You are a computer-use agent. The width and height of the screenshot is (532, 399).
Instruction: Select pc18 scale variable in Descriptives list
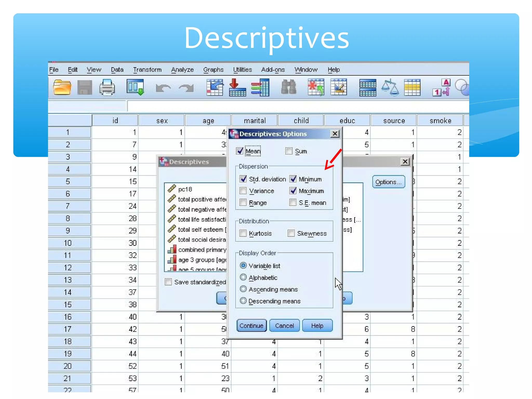click(x=185, y=189)
